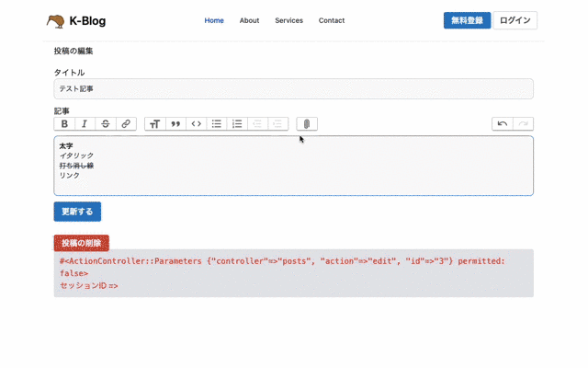Click the K-Blog site title
588x368 pixels.
point(87,21)
